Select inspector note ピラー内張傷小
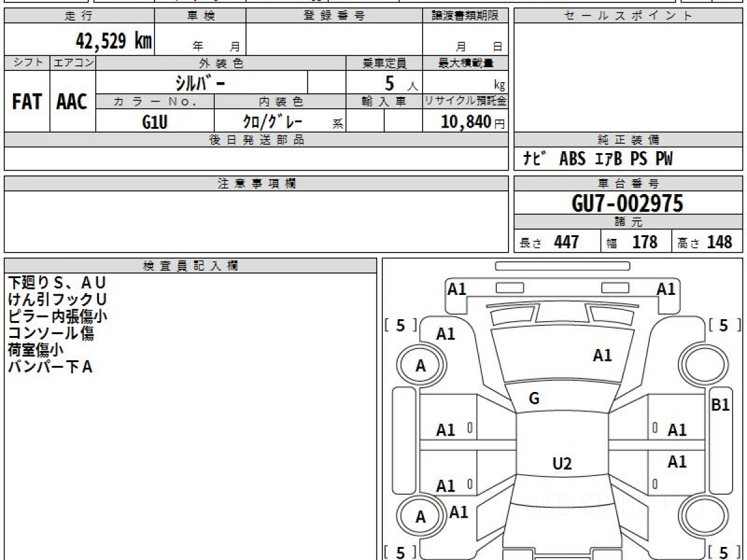 tap(57, 316)
